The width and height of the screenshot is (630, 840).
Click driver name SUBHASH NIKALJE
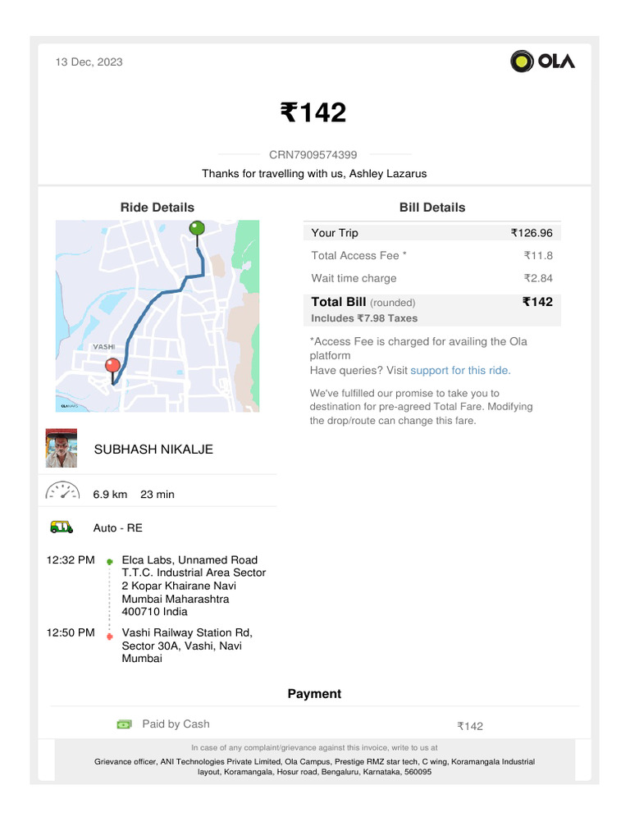(153, 450)
